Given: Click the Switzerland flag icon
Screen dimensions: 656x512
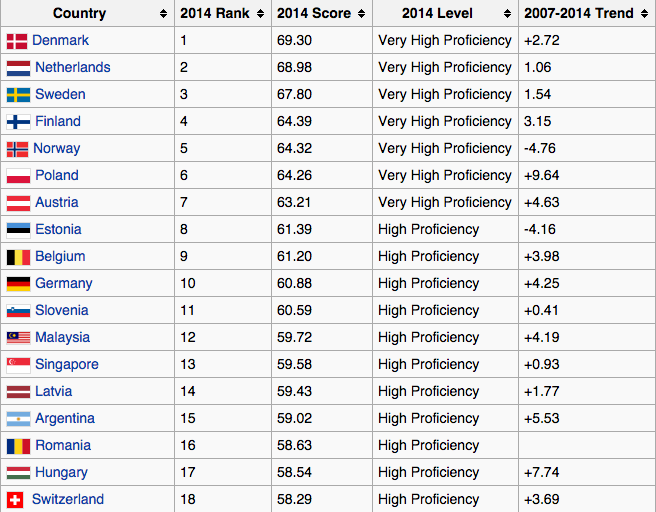Looking at the screenshot, I should [15, 500].
